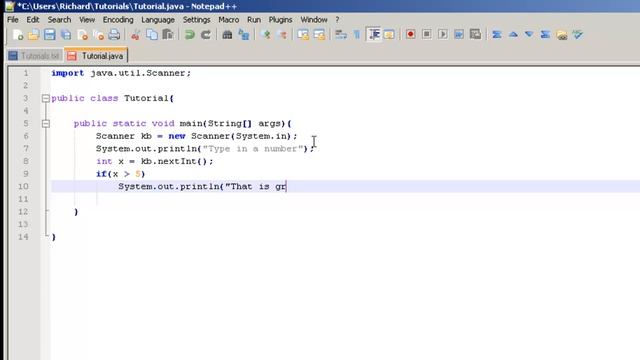Screen dimensions: 640x360
Task: Open the Search menu
Action: [x=59, y=20]
